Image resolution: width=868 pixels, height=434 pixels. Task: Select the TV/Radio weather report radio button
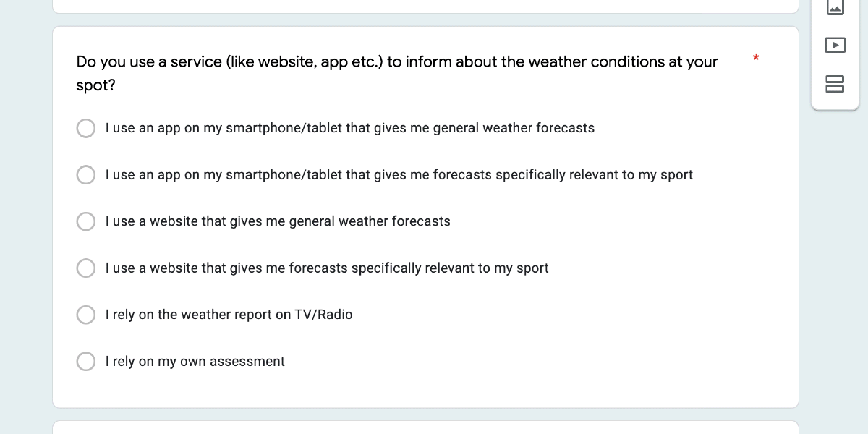point(86,315)
